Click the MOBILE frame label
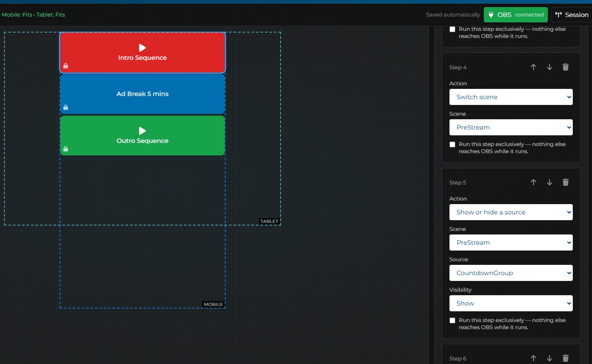The image size is (592, 364). (x=213, y=304)
